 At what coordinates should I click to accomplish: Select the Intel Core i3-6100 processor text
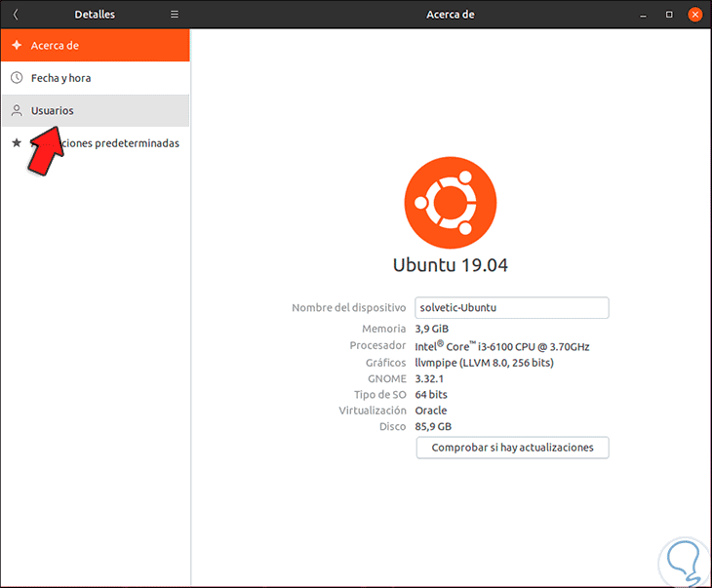pos(502,346)
